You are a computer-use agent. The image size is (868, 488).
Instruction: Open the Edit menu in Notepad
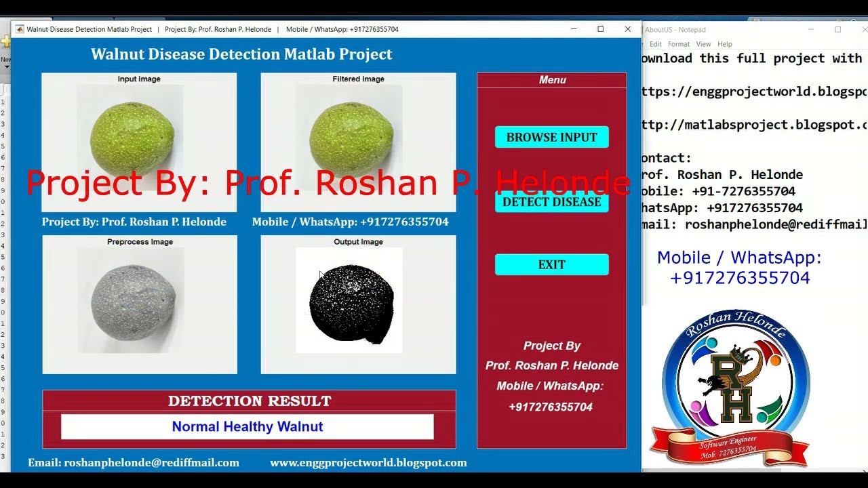tap(656, 44)
